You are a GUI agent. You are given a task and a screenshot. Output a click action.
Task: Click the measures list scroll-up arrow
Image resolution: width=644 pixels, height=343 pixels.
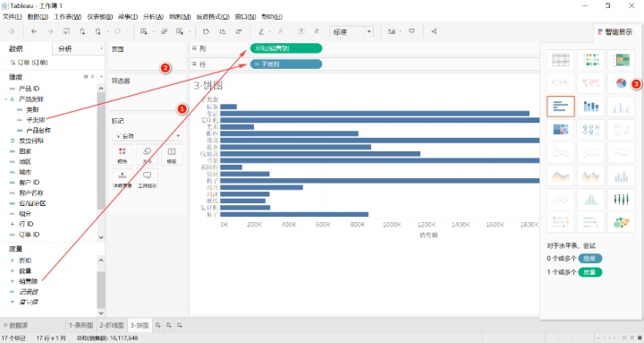tap(101, 260)
